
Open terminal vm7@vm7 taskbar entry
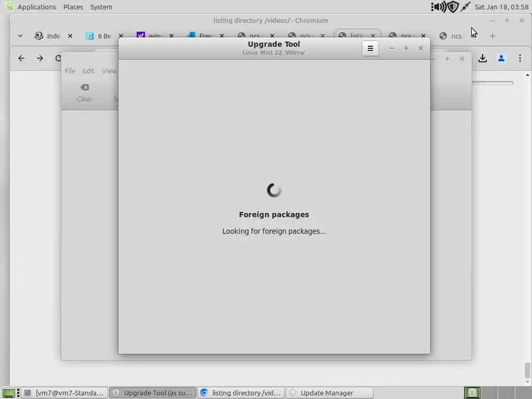tap(65, 393)
